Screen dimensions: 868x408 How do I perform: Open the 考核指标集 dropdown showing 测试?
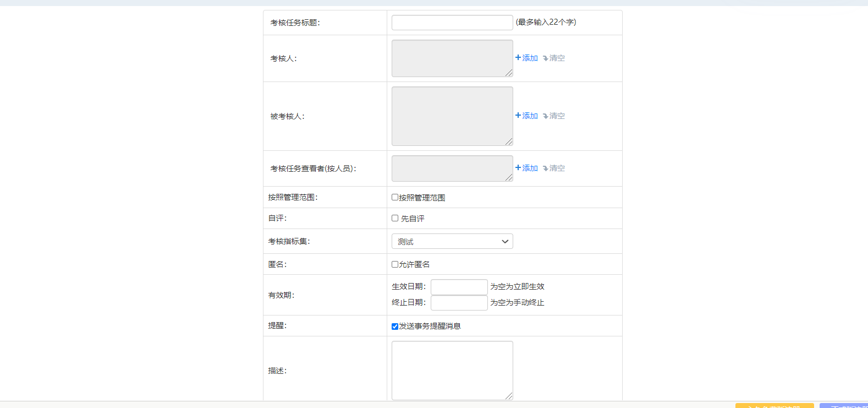tap(452, 241)
